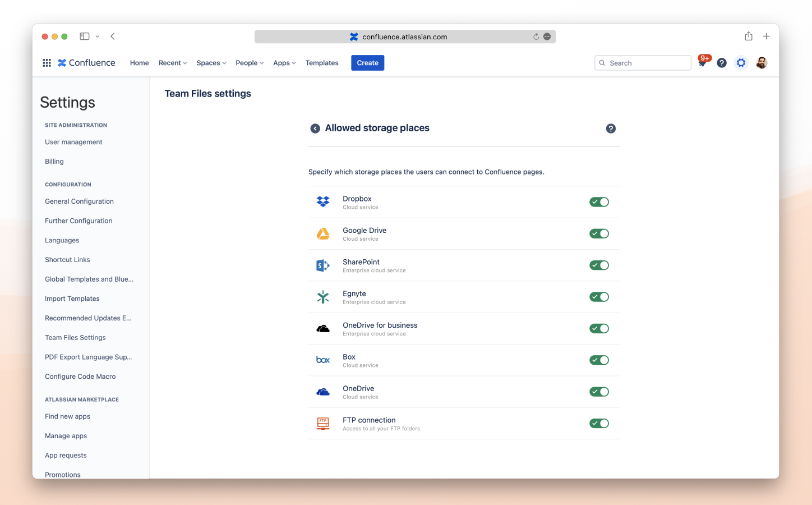Click the FTP connection icon
Viewport: 812px width, 505px height.
(323, 424)
